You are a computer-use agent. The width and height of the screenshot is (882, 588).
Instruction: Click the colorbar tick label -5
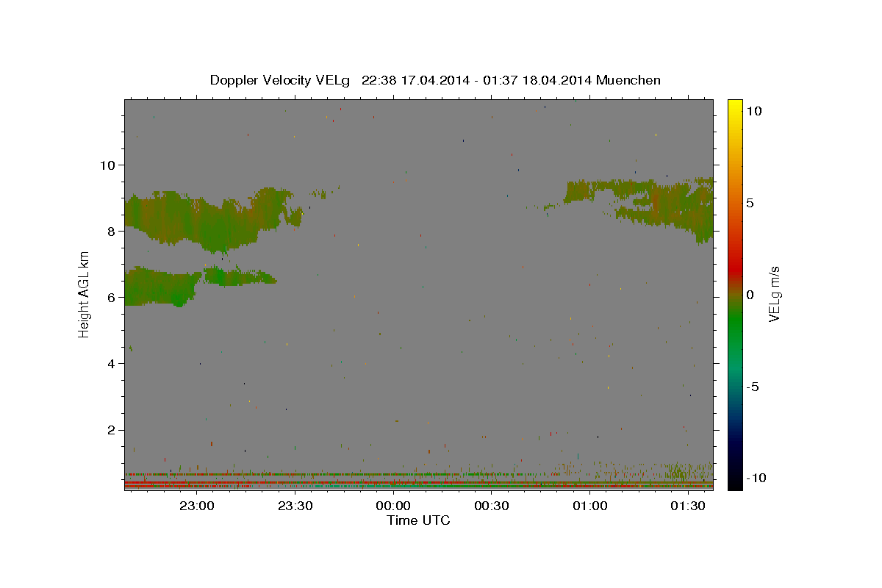pos(753,387)
